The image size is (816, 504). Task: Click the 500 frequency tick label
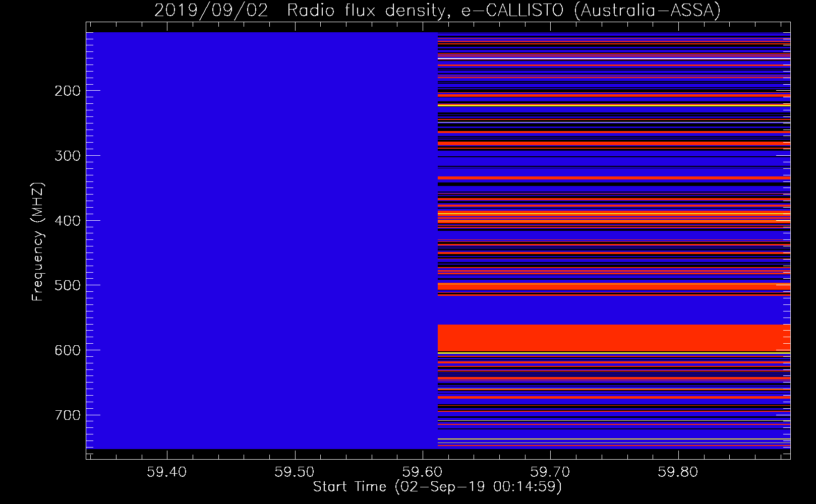[68, 285]
